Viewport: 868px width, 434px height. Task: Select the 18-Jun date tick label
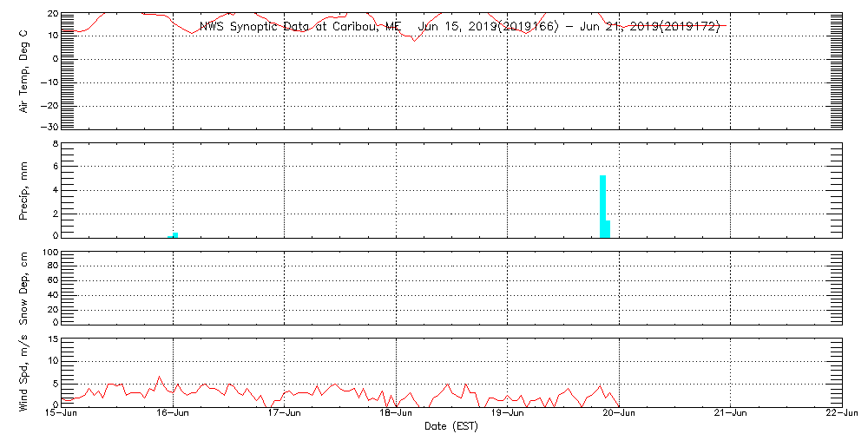[396, 414]
